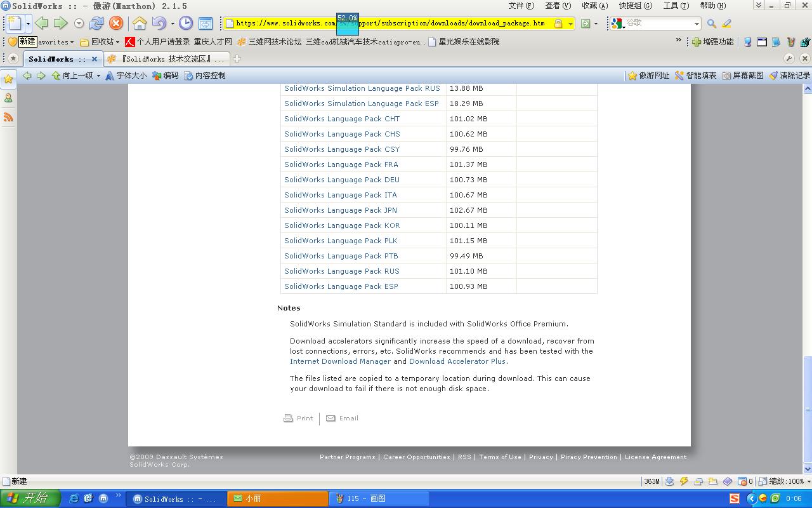Open the Piracy Prevention footer link

(x=589, y=457)
